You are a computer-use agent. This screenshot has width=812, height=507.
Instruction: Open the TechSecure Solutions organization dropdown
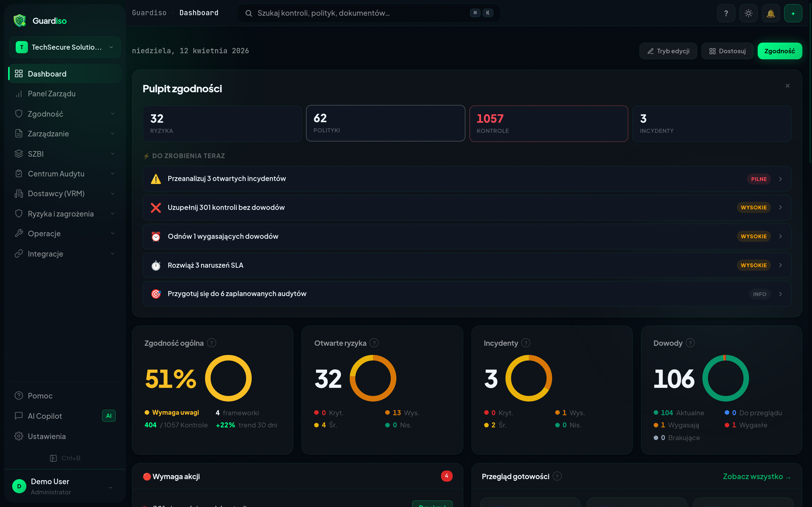[x=65, y=47]
